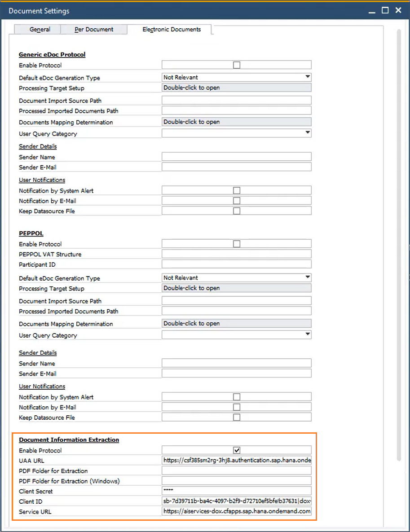Open the Per Document tab
The width and height of the screenshot is (410, 532).
[x=94, y=30]
